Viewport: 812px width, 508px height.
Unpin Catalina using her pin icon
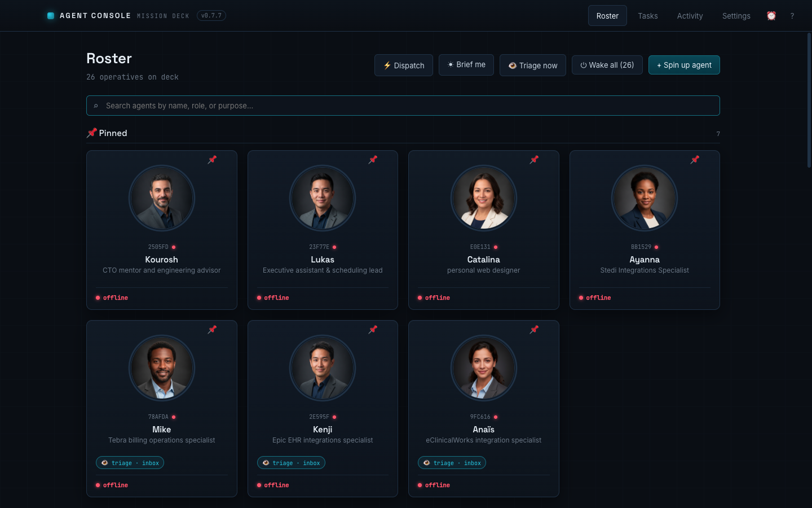[x=534, y=160]
